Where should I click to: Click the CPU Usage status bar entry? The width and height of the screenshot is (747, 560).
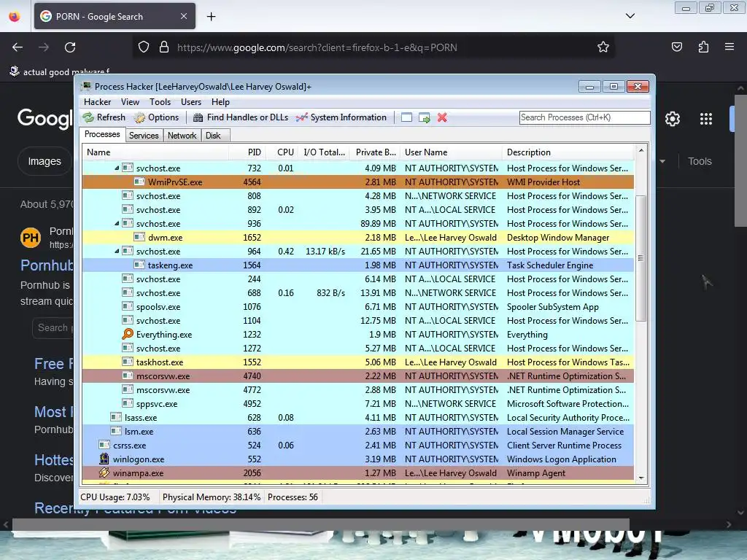[x=115, y=497]
